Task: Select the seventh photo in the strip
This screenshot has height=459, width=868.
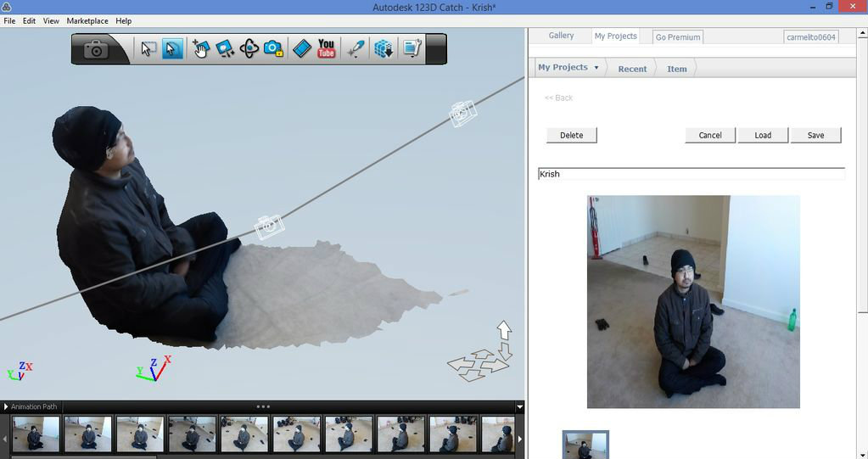Action: [348, 434]
